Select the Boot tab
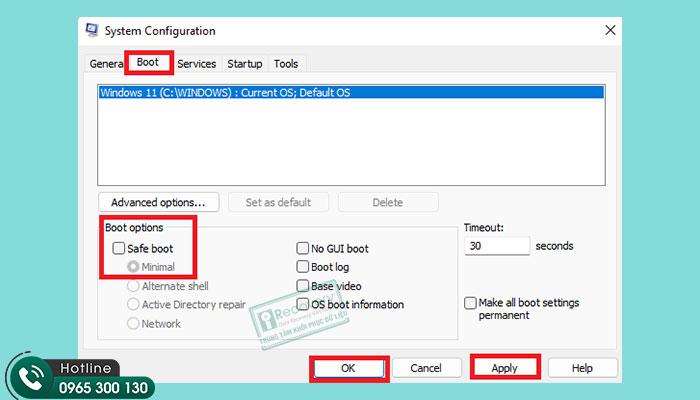This screenshot has width=700, height=400. [148, 62]
